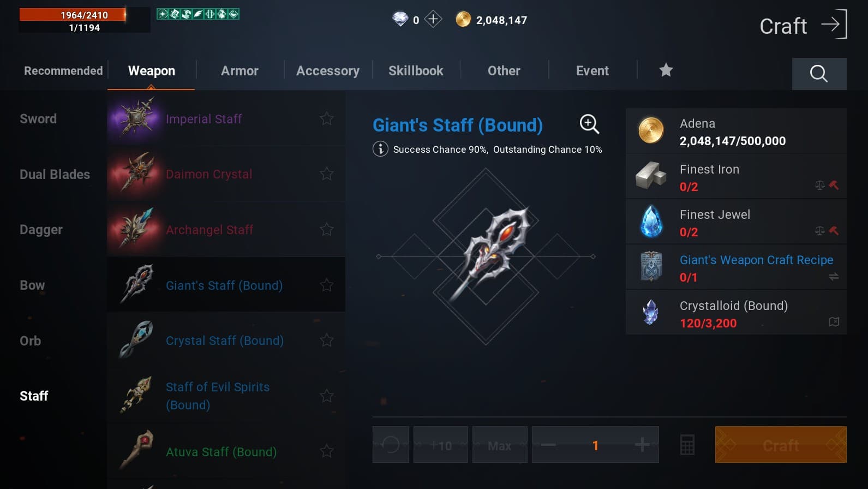Select the Bow weapon category

click(32, 285)
